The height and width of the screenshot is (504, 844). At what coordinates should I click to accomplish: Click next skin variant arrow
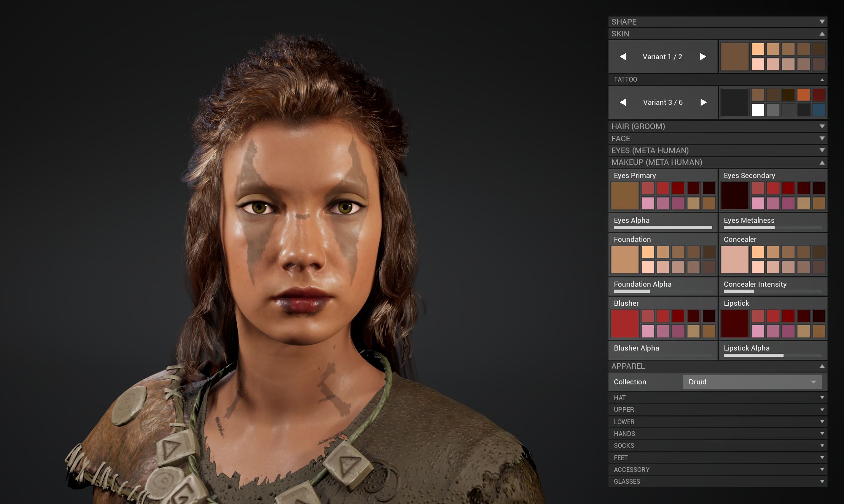pos(703,57)
